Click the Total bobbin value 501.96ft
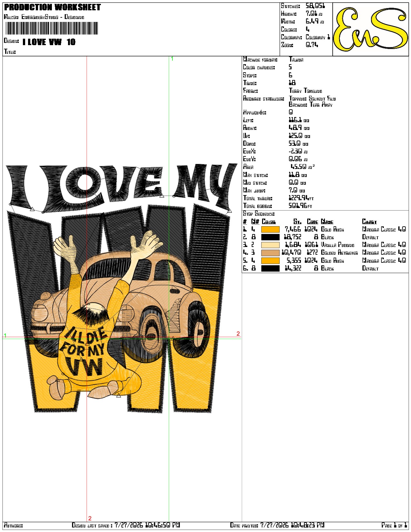 coord(300,206)
